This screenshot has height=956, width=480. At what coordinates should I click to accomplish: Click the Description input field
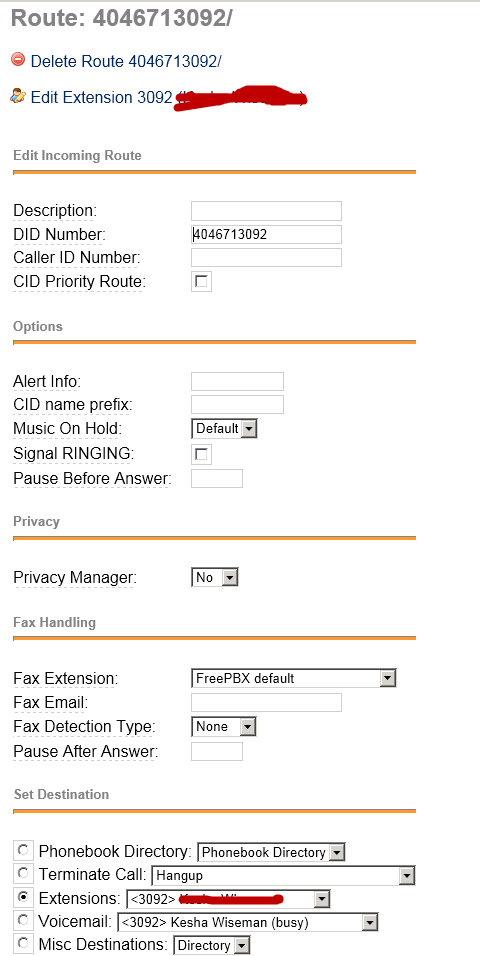click(x=267, y=211)
